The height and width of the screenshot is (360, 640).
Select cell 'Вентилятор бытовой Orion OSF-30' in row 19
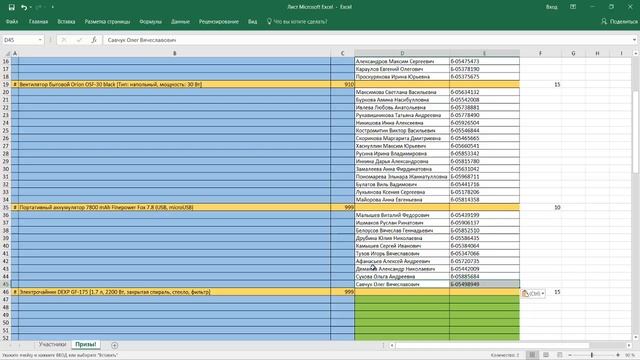click(x=175, y=84)
